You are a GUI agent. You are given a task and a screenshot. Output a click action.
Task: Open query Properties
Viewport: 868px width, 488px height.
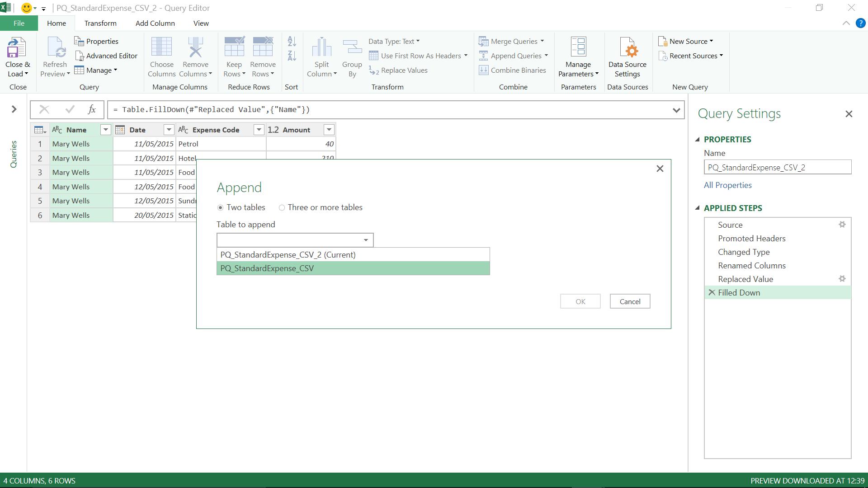96,42
